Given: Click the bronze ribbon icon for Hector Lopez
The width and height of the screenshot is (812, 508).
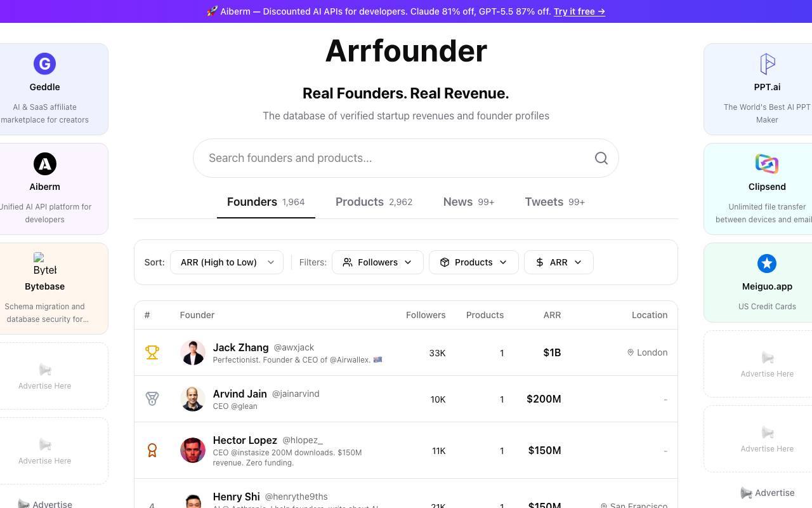Looking at the screenshot, I should [x=152, y=450].
